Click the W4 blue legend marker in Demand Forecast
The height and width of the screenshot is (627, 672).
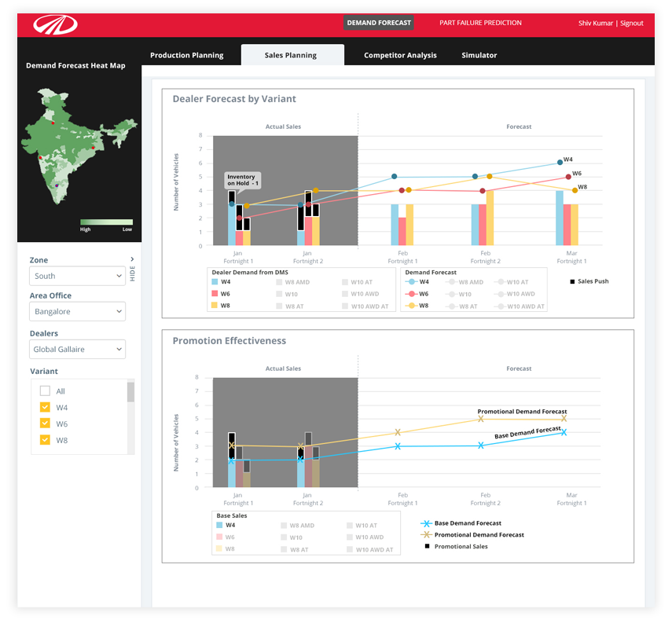(412, 282)
